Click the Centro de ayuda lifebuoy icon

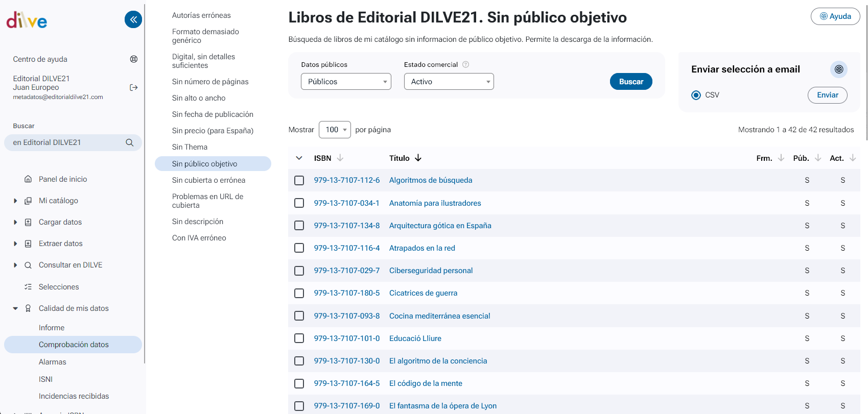(134, 59)
